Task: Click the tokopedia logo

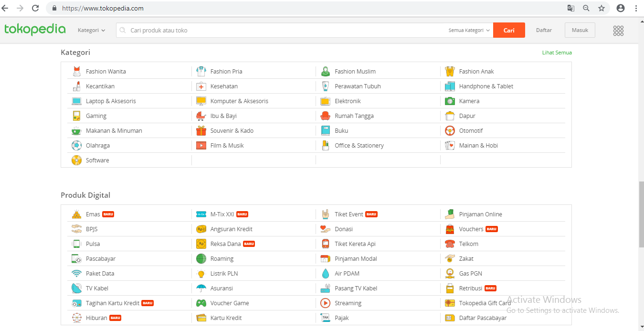Action: tap(35, 30)
